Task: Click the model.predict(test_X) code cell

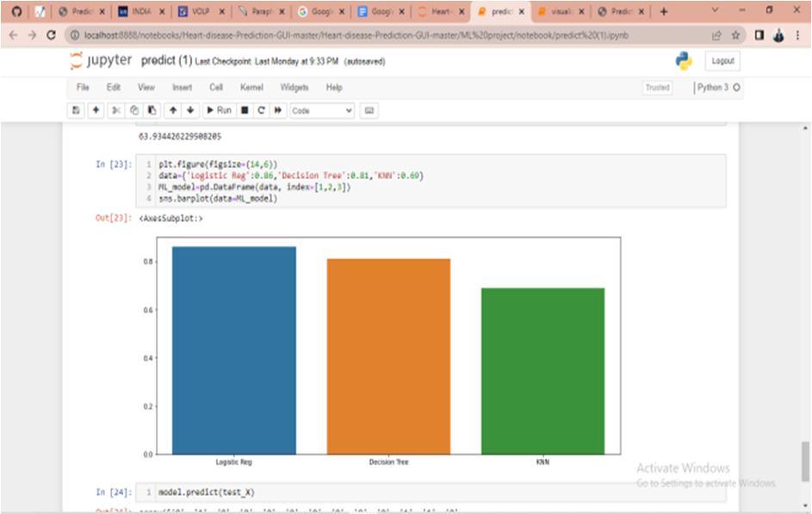Action: point(431,492)
